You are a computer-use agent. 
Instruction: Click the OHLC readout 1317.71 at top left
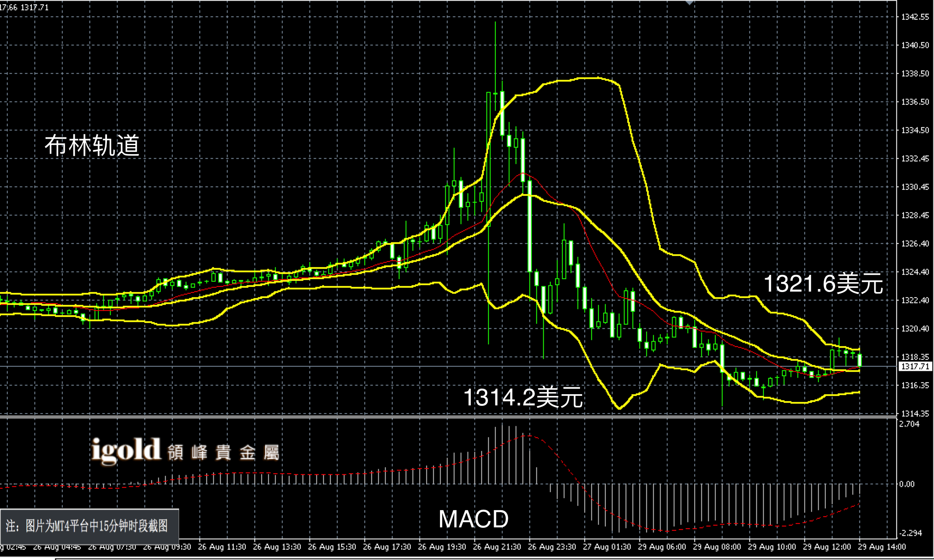(34, 7)
